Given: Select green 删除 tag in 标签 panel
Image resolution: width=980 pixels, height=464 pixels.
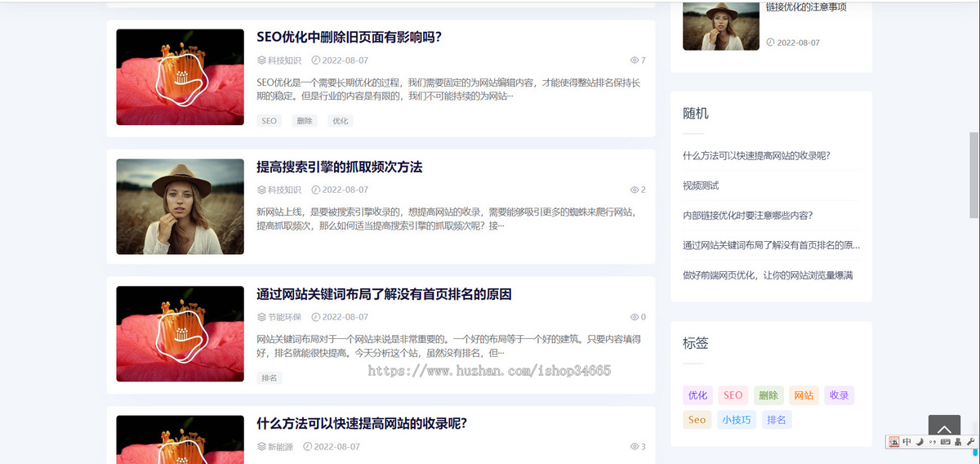Looking at the screenshot, I should [x=768, y=395].
